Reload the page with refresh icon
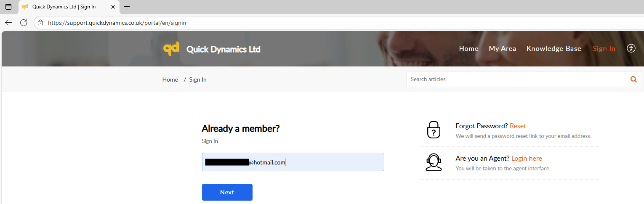The height and width of the screenshot is (204, 644). 24,23
